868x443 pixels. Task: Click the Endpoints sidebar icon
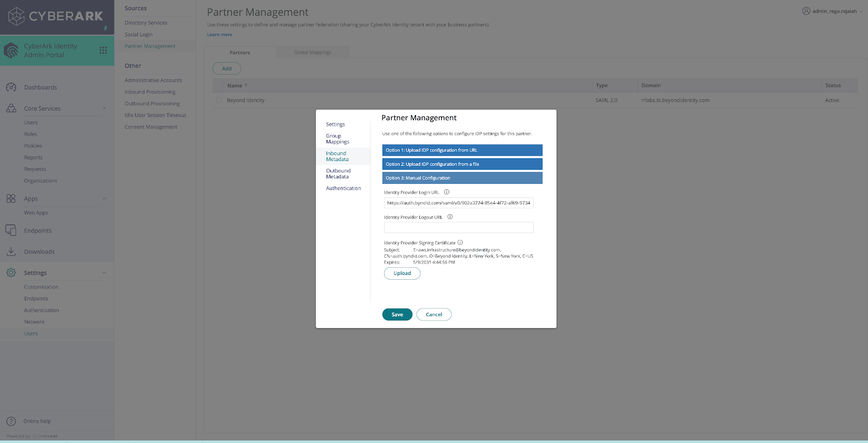(x=11, y=230)
